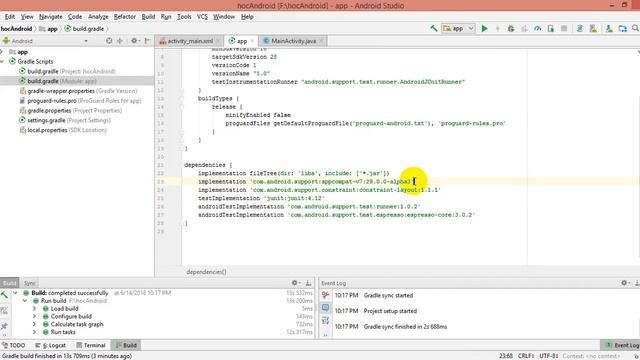This screenshot has width=640, height=360.
Task: Click the Stop square icon in toolbar
Action: pyautogui.click(x=564, y=29)
